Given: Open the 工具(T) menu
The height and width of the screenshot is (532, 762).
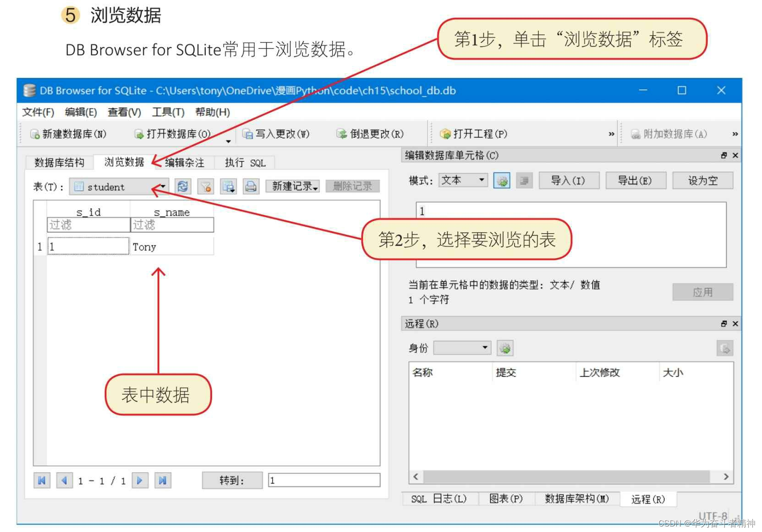Looking at the screenshot, I should click(x=168, y=112).
